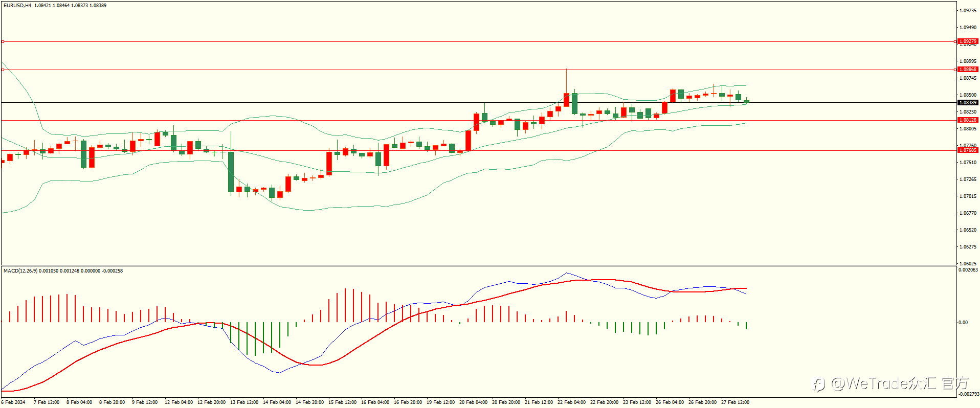Click the 1.09735 price scale value

tap(968, 10)
